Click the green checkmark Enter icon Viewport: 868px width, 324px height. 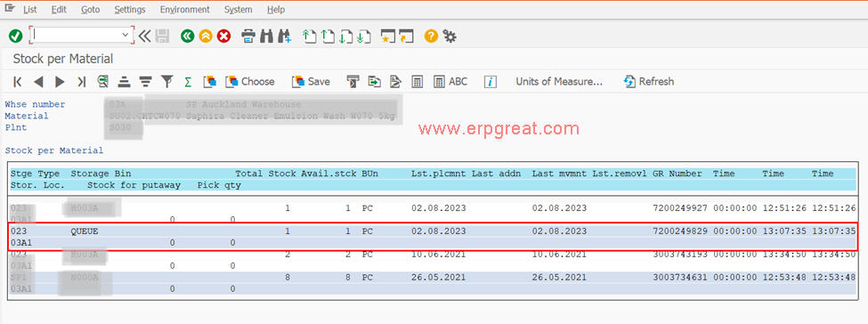coord(15,36)
